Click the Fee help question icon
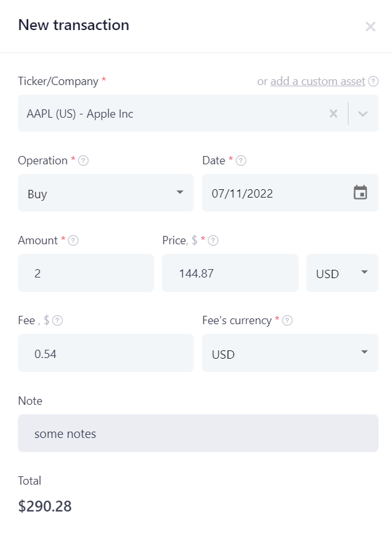392x539 pixels. (58, 321)
